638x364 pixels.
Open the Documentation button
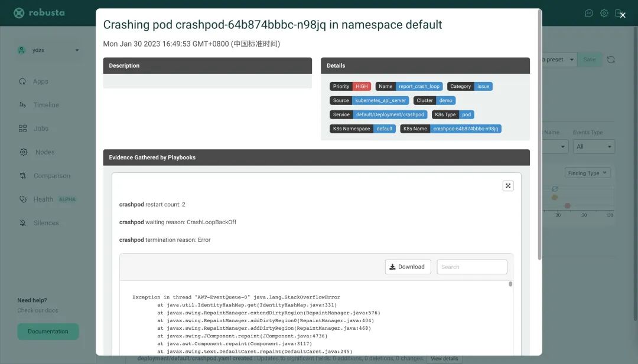48,332
